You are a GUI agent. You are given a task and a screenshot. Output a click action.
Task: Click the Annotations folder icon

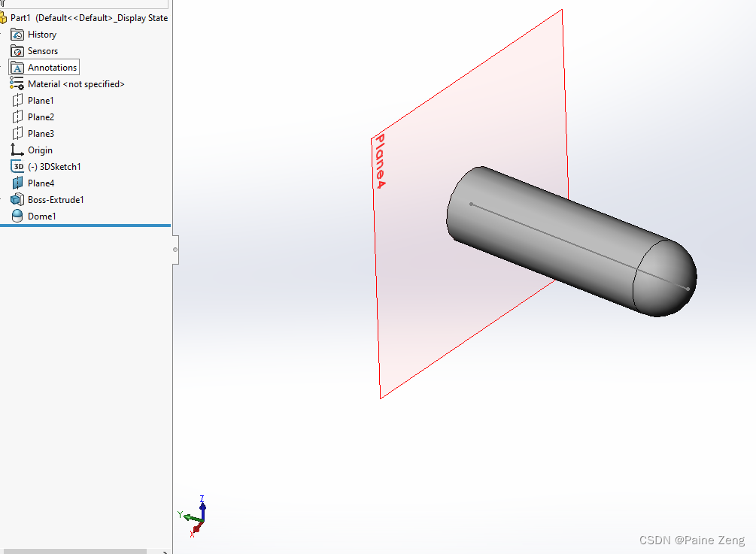pyautogui.click(x=17, y=68)
